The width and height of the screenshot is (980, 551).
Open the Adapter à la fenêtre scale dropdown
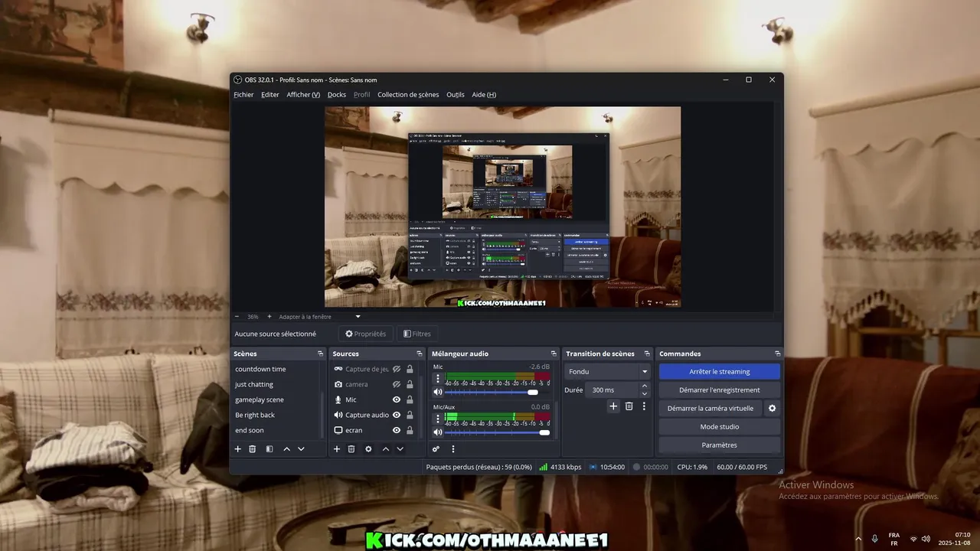click(320, 316)
